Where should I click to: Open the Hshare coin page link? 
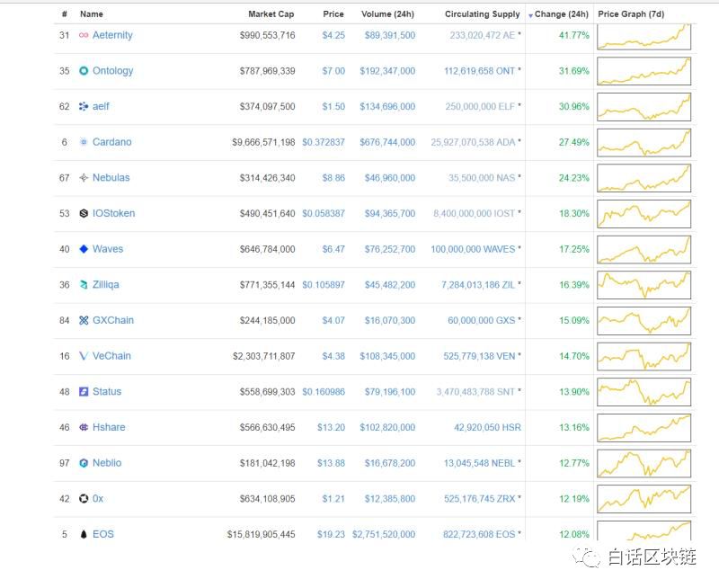[109, 427]
